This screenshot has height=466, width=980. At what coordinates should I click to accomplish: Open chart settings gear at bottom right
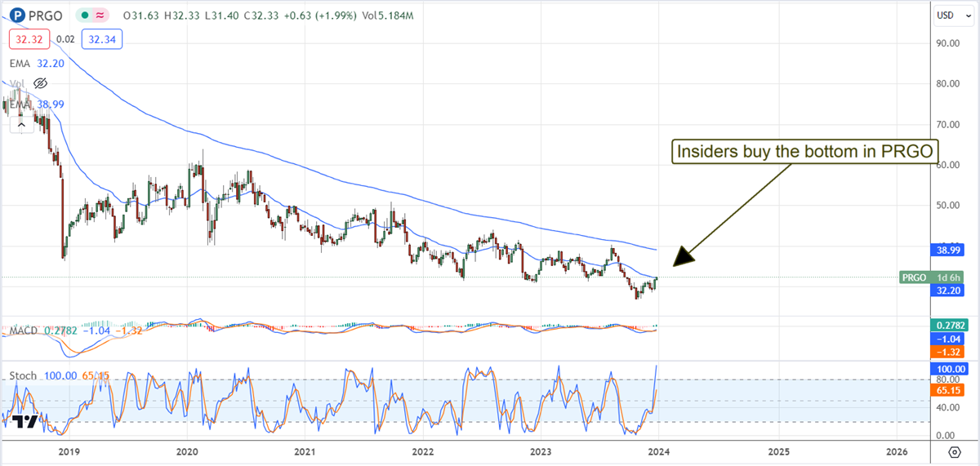click(x=954, y=451)
